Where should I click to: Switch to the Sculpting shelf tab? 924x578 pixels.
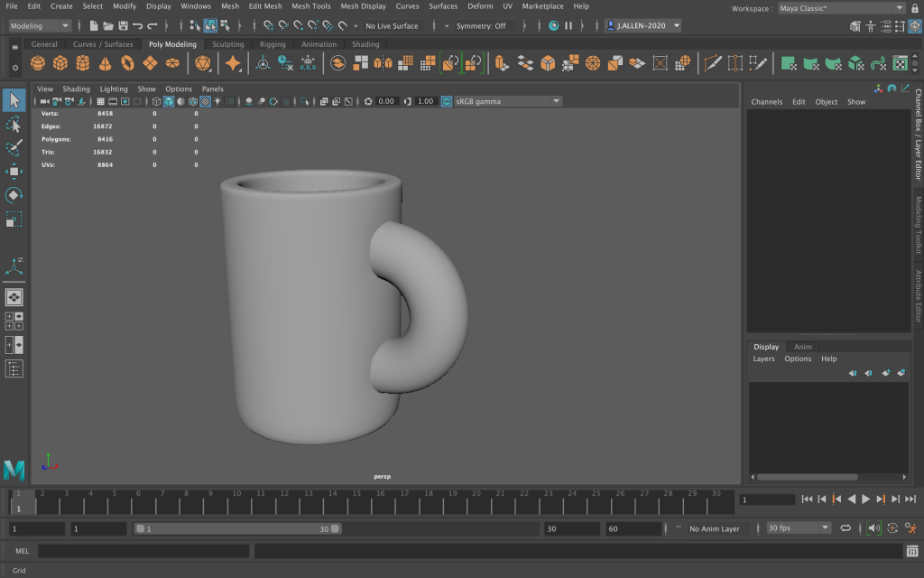point(227,44)
